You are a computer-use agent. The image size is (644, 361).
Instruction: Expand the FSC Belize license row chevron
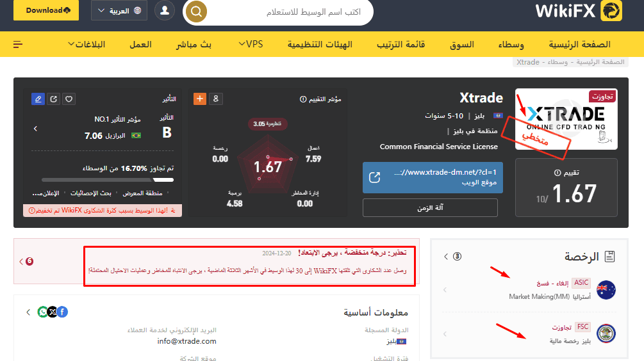[445, 333]
